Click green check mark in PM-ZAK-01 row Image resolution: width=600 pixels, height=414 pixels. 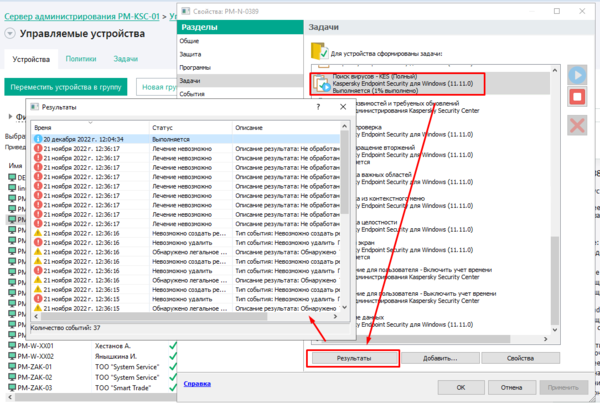[x=173, y=367]
